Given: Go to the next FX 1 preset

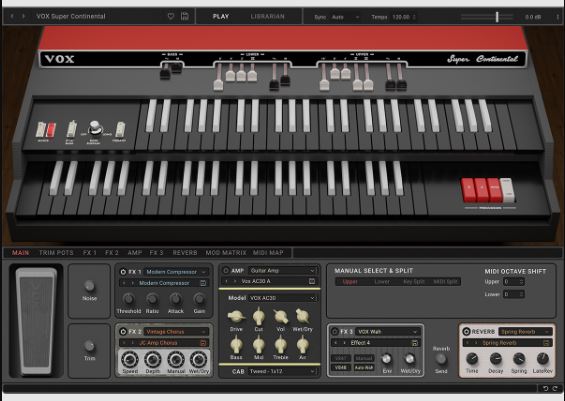Looking at the screenshot, I should pyautogui.click(x=132, y=283).
